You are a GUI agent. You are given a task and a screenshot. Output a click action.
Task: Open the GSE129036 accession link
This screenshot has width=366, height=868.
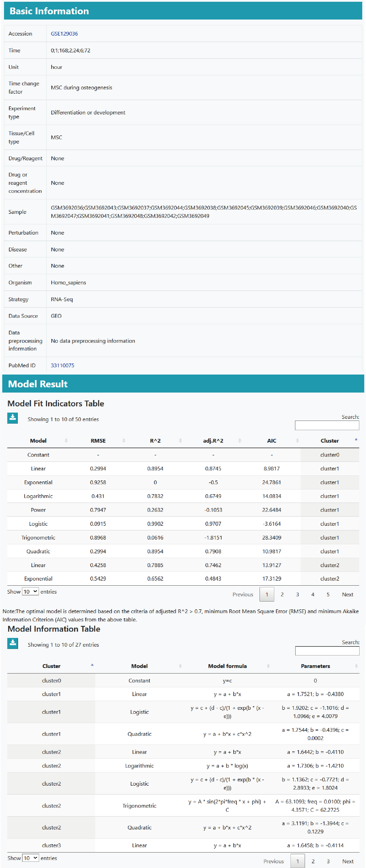point(64,34)
